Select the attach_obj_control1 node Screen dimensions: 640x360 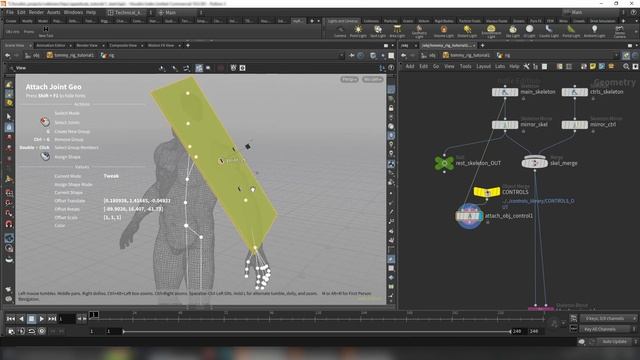469,216
